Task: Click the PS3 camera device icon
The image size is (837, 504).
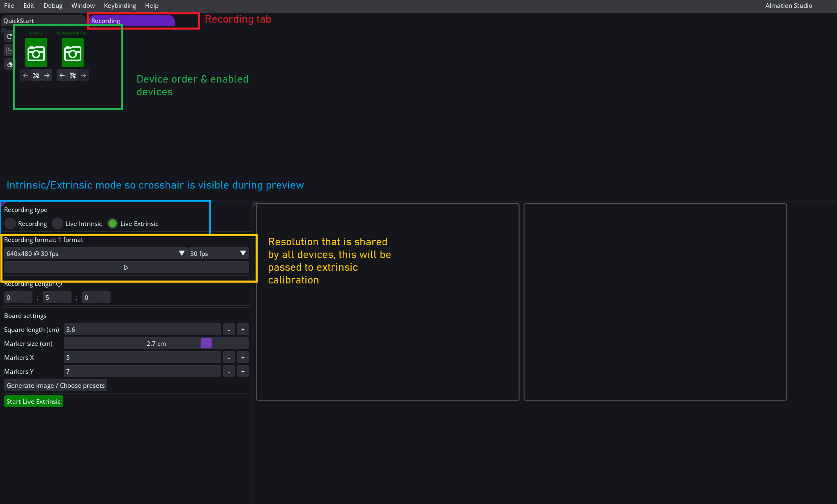Action: (x=36, y=53)
